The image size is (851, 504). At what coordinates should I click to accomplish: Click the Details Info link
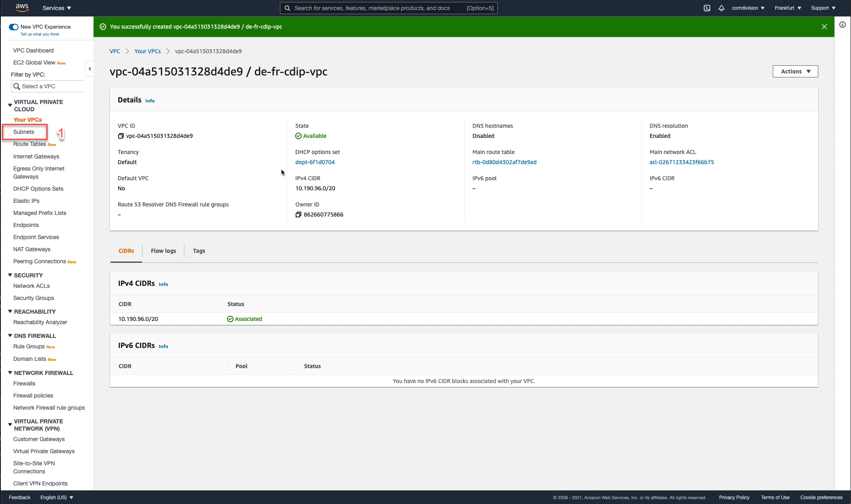[x=150, y=101]
